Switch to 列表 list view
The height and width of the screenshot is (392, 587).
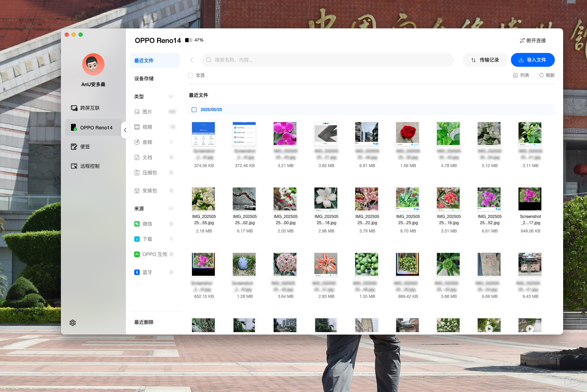(521, 75)
